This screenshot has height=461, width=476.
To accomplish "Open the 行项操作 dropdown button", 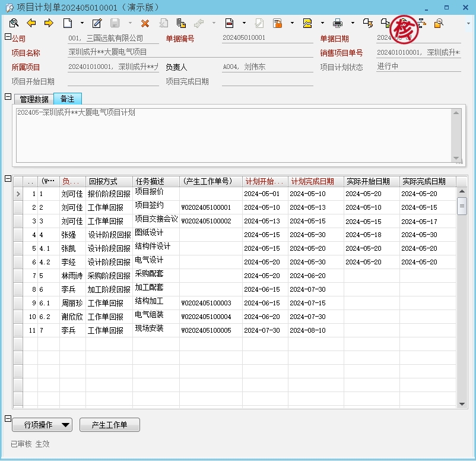I will [42, 425].
